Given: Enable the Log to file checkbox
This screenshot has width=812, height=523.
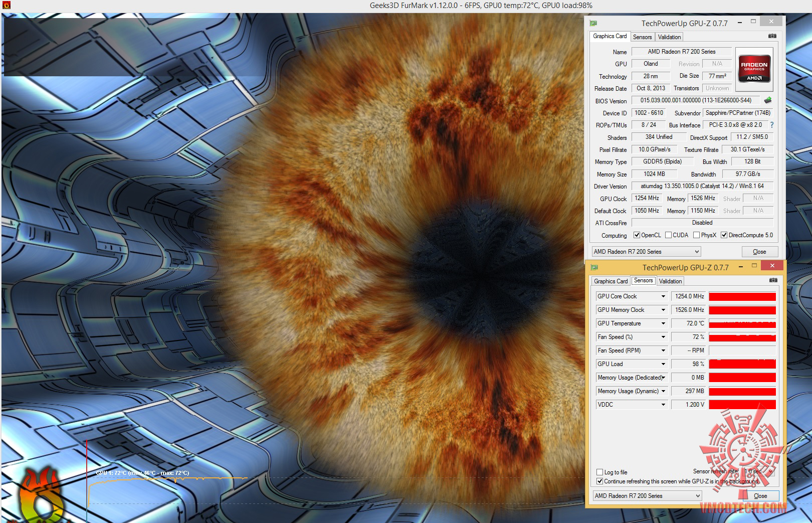Looking at the screenshot, I should [x=599, y=472].
